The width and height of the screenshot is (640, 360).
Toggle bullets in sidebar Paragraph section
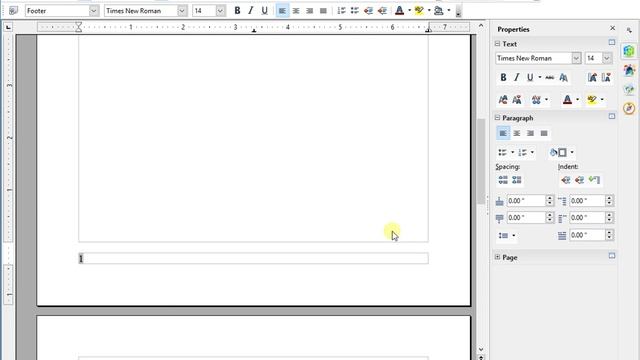(x=502, y=153)
